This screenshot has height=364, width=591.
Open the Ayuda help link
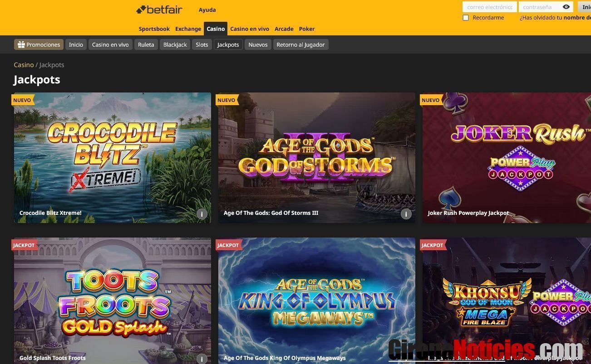[x=207, y=10]
